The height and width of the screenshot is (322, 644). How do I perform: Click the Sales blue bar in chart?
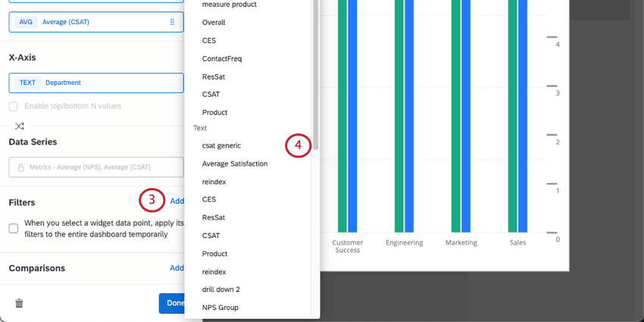coord(523,116)
